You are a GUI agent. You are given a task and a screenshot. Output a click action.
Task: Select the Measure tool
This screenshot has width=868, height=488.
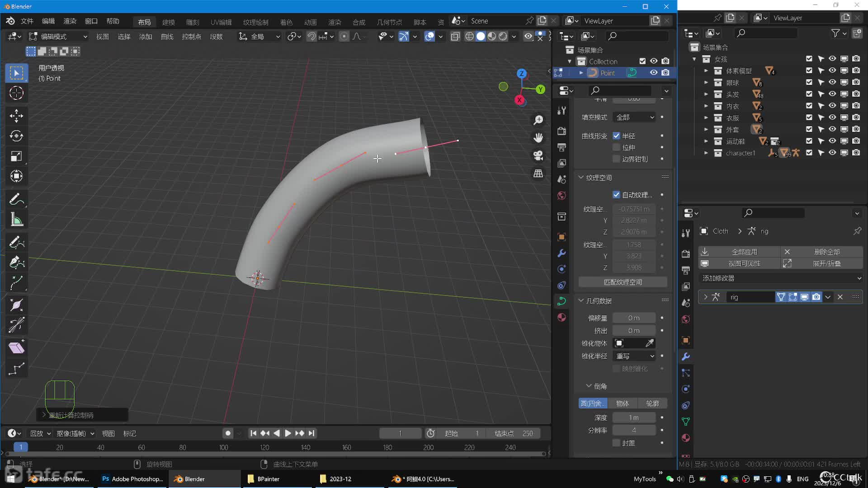pyautogui.click(x=16, y=220)
